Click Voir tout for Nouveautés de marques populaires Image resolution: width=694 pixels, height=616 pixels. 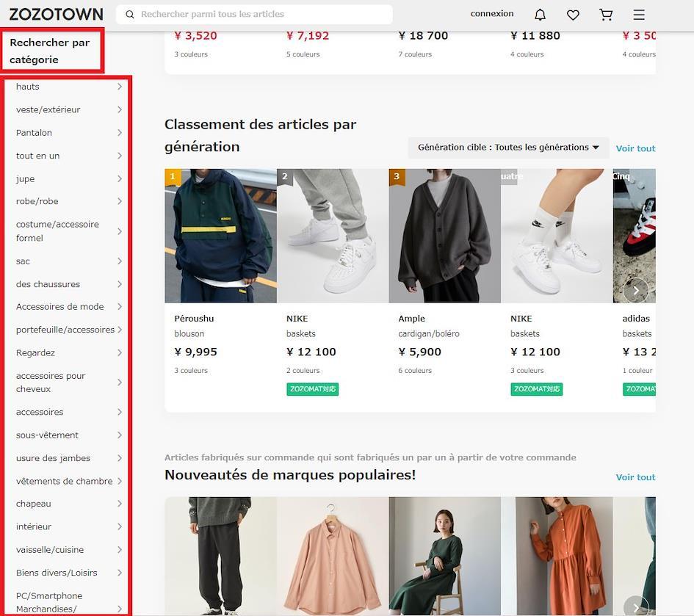click(635, 477)
